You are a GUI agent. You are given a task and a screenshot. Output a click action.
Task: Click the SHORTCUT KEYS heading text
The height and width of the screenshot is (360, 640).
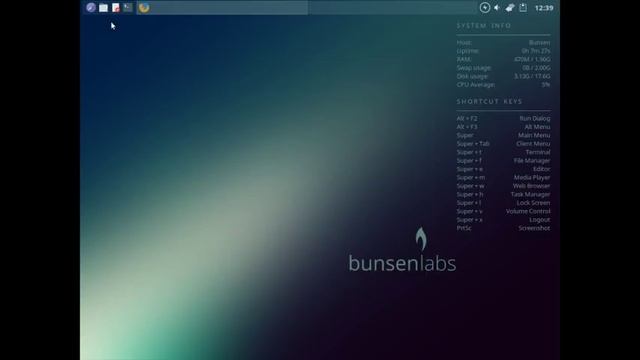pos(489,101)
